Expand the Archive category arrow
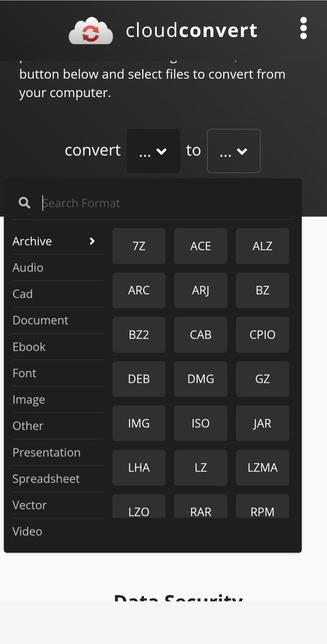The image size is (327, 644). click(92, 240)
